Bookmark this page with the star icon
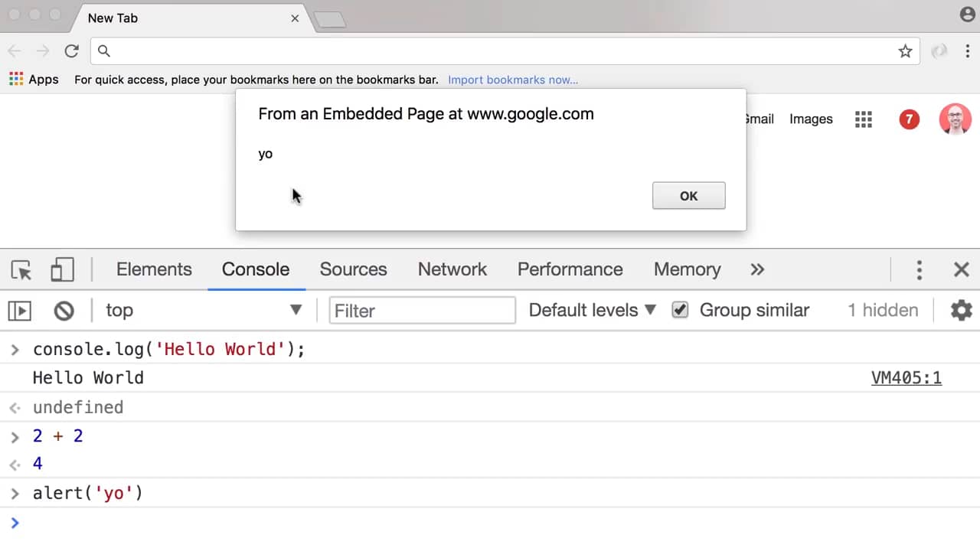 [x=905, y=51]
